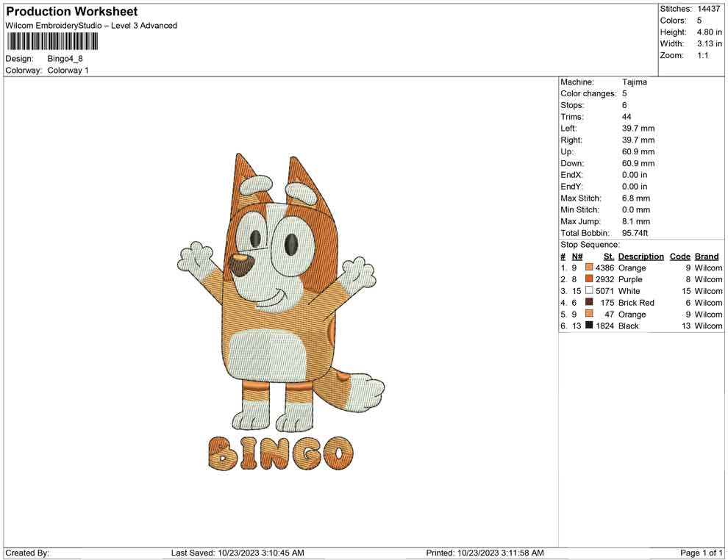Click the 'Code' column header
728x560 pixels.
pyautogui.click(x=679, y=256)
